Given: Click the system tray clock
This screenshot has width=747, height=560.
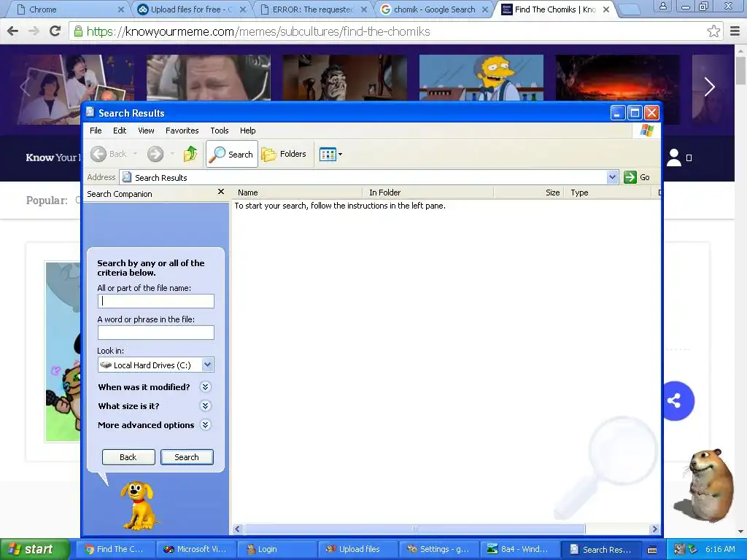Looking at the screenshot, I should (x=720, y=549).
